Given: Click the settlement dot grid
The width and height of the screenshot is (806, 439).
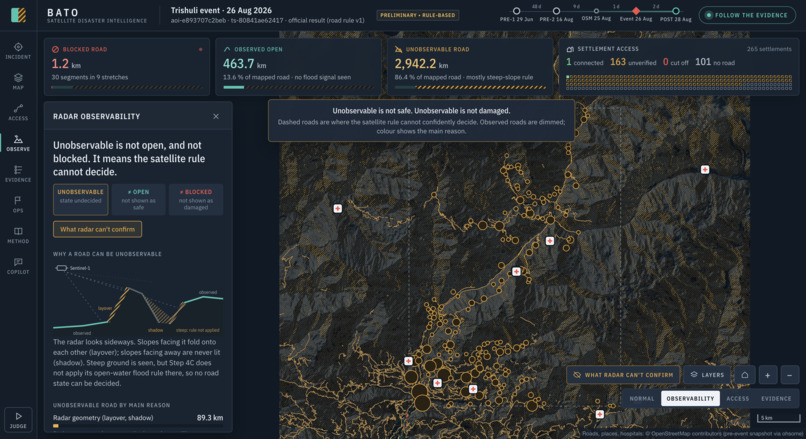Looking at the screenshot, I should 679,82.
